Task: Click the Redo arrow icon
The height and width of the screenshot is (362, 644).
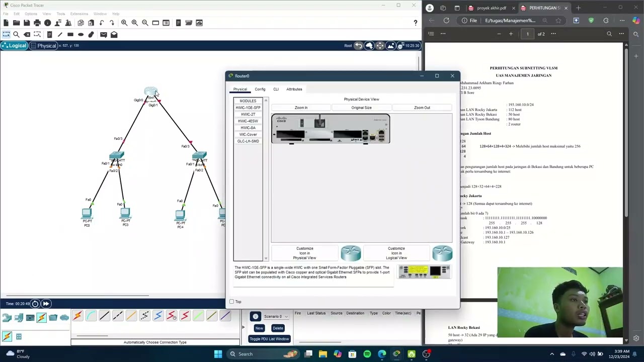Action: click(x=112, y=23)
